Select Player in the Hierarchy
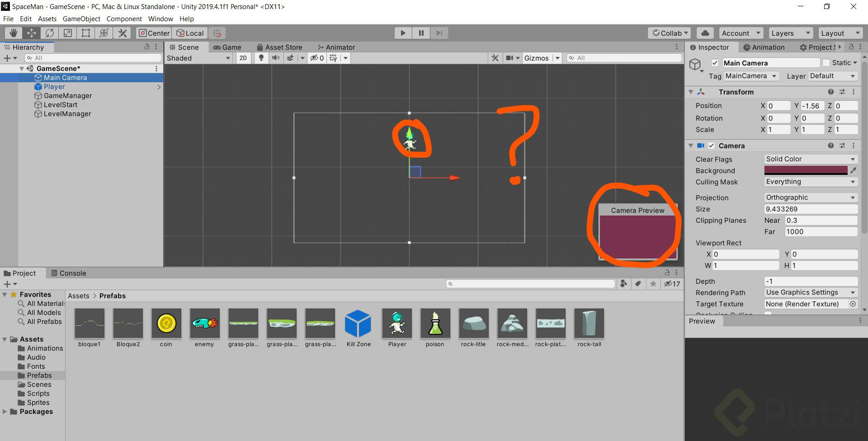 54,87
